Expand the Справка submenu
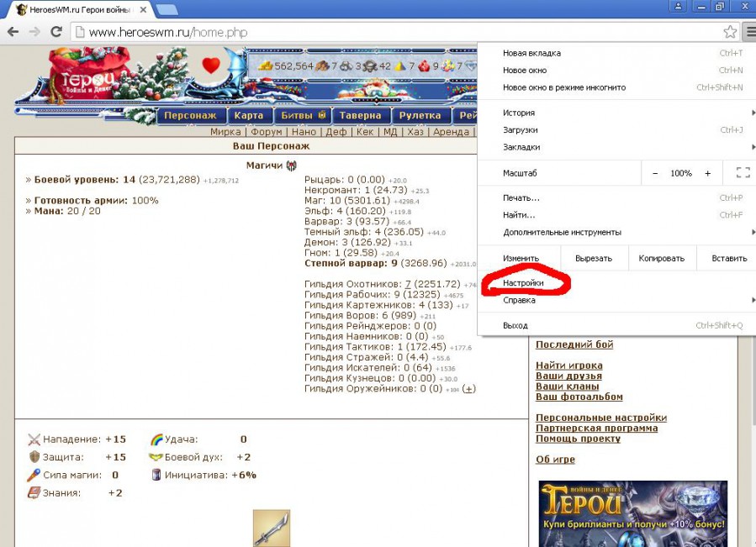This screenshot has width=756, height=547. tap(616, 300)
